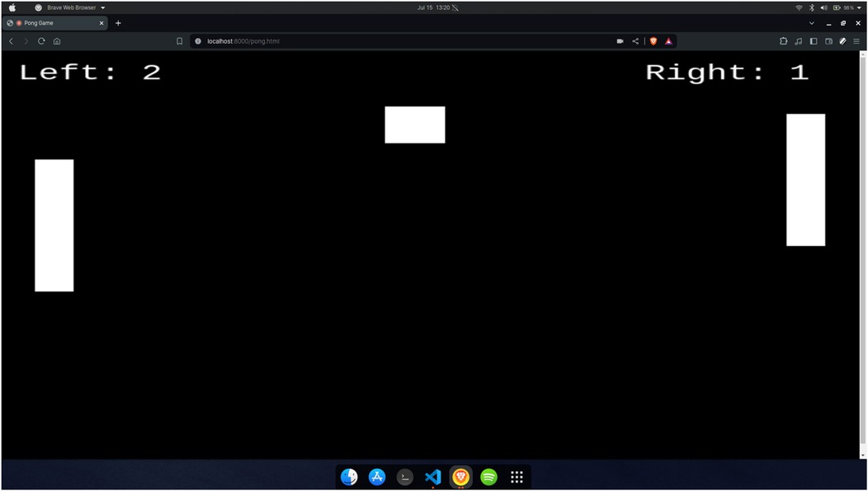Click the Brave Shields lion icon

[653, 41]
